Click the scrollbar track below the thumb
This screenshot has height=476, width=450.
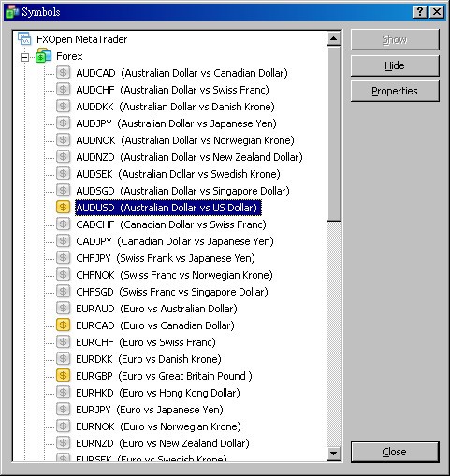click(334, 334)
